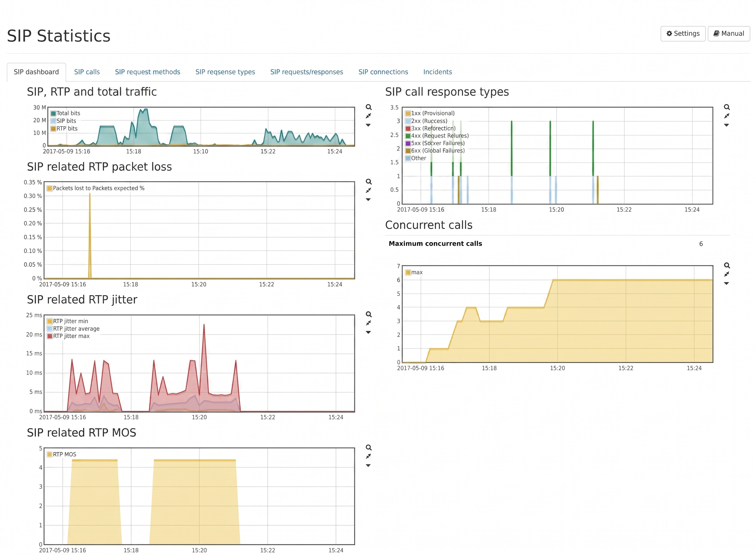Viewport: 756px width, 555px height.
Task: Click SIP related RTP MOS heading
Action: tap(81, 432)
